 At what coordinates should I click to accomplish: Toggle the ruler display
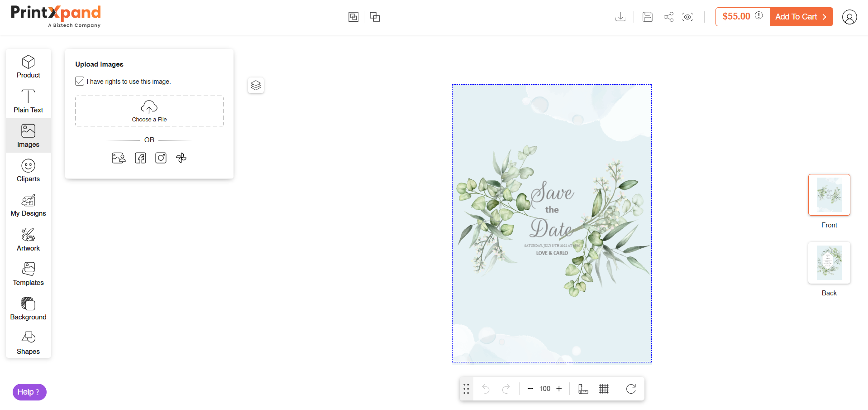583,389
